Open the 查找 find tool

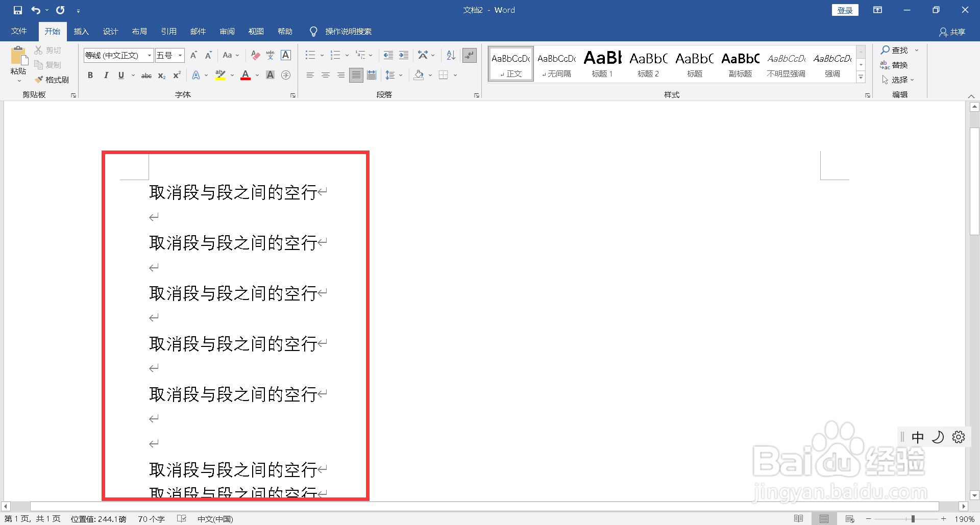894,50
